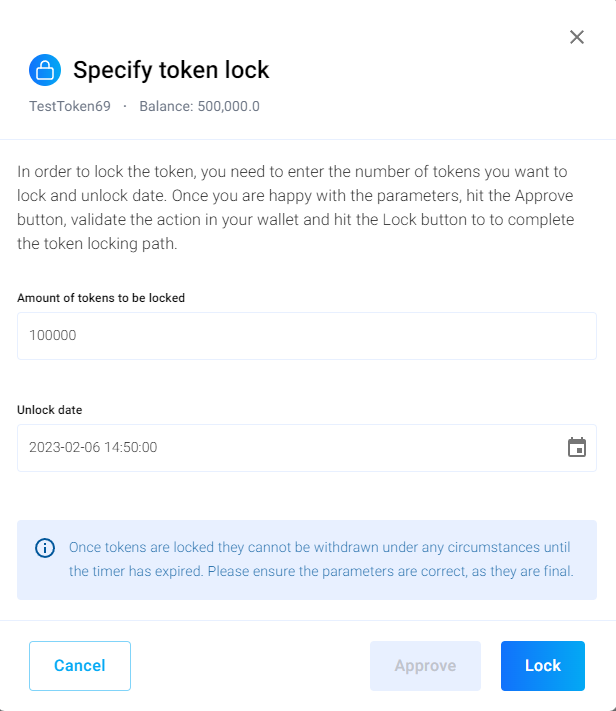Image resolution: width=616 pixels, height=711 pixels.
Task: Click the 100000 value in amount field
Action: (x=53, y=336)
